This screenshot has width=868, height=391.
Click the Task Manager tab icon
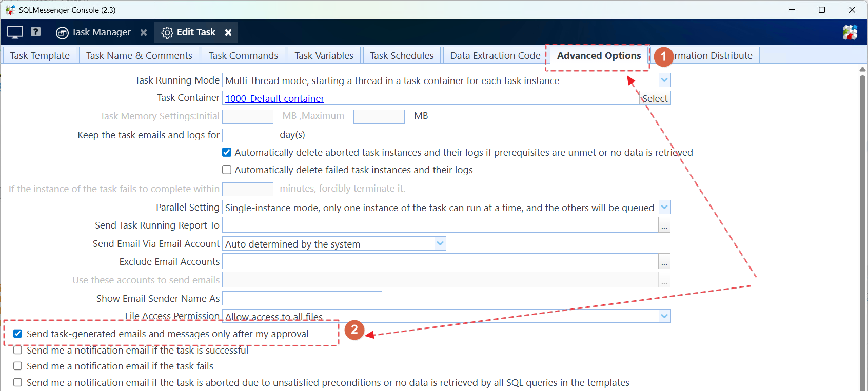[x=62, y=33]
